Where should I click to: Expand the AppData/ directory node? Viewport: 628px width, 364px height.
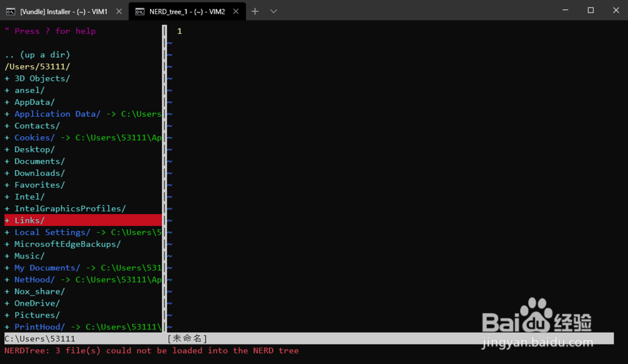click(34, 102)
